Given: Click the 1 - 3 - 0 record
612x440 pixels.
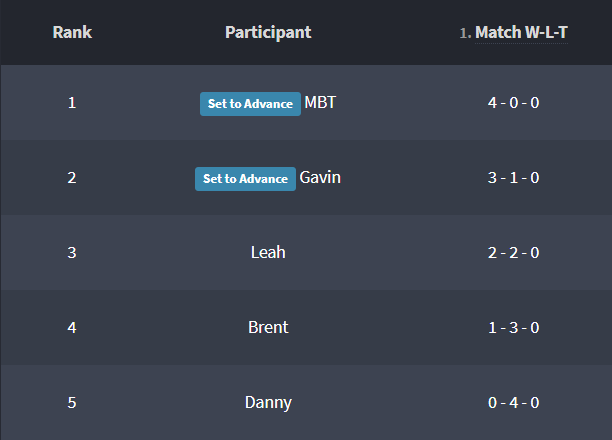Looking at the screenshot, I should coord(513,327).
